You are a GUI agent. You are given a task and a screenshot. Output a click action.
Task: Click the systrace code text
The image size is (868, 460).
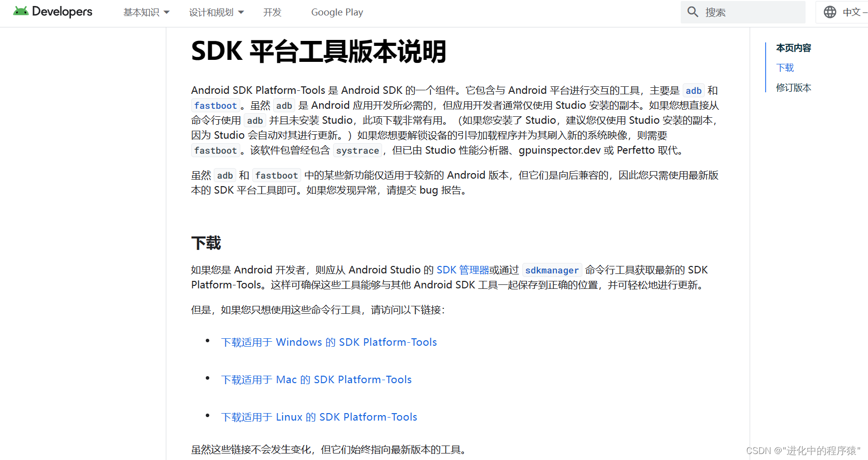[x=358, y=150]
